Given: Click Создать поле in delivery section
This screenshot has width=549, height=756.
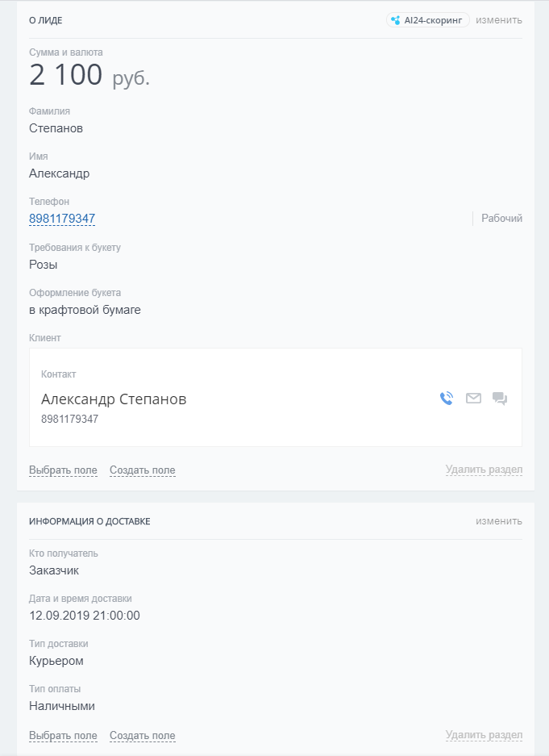Looking at the screenshot, I should (x=142, y=736).
